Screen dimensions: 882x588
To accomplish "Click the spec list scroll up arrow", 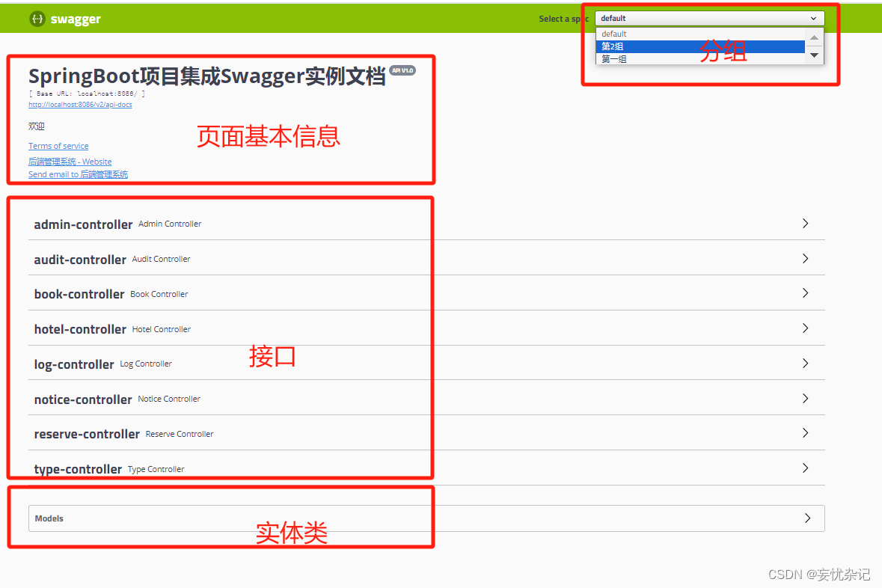I will 814,37.
